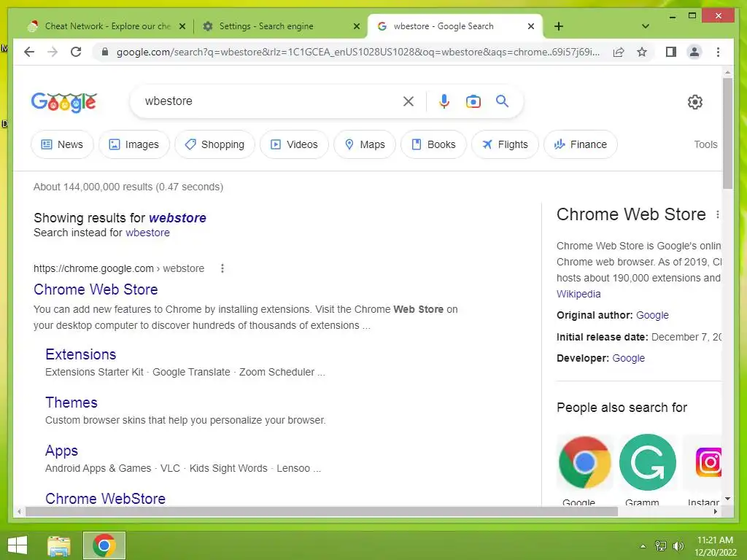Go back to the previous page
Viewport: 747px width, 560px height.
[x=29, y=52]
